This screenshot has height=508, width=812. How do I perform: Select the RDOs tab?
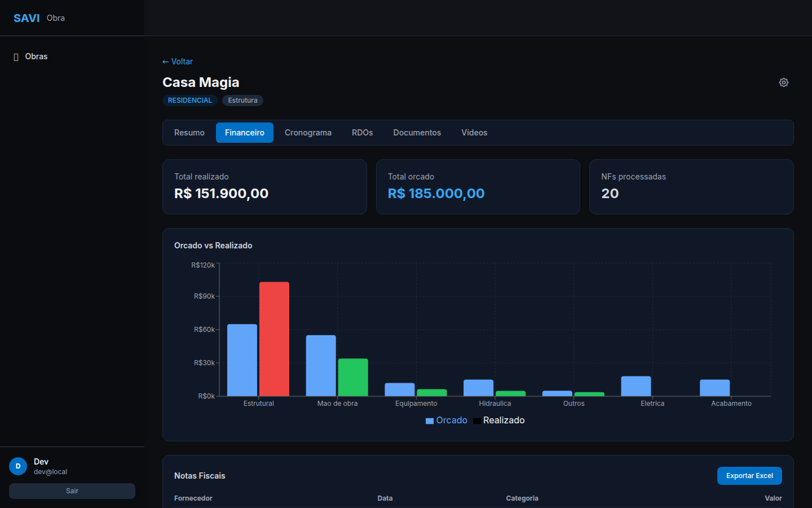[x=362, y=133]
